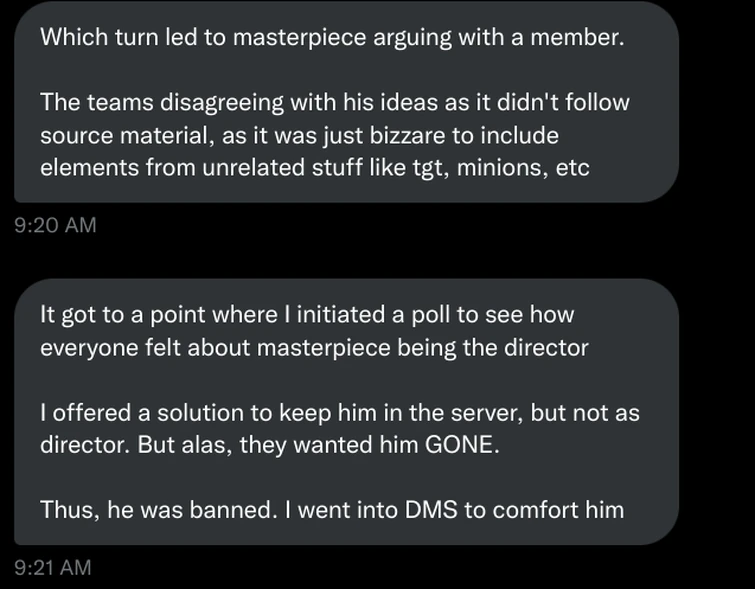Click the paragraph beginning "I offered a solution"
The height and width of the screenshot is (589, 755).
(x=340, y=427)
